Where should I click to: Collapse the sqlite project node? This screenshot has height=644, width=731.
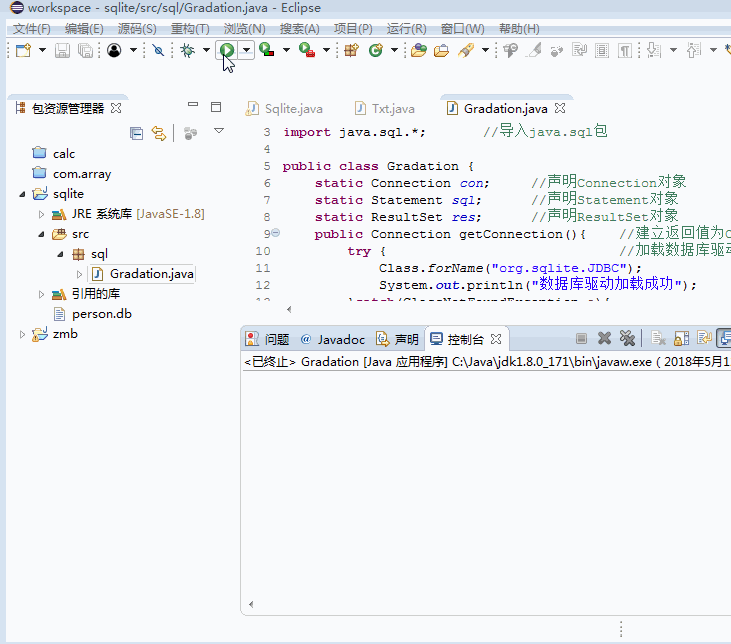(22, 194)
